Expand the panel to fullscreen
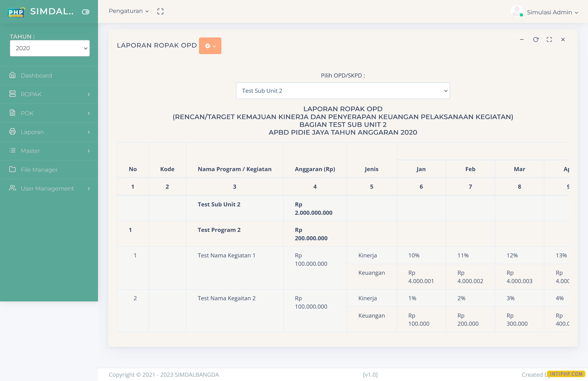Image resolution: width=588 pixels, height=381 pixels. click(x=549, y=40)
